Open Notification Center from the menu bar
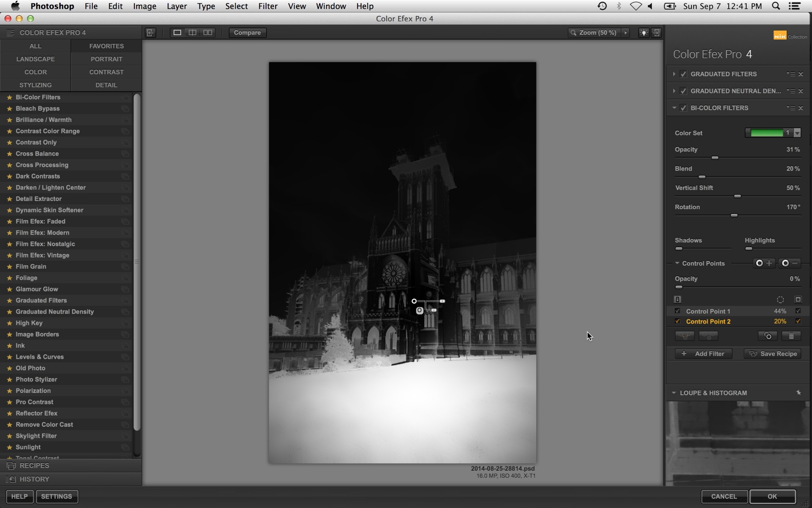Image resolution: width=812 pixels, height=508 pixels. pos(795,6)
